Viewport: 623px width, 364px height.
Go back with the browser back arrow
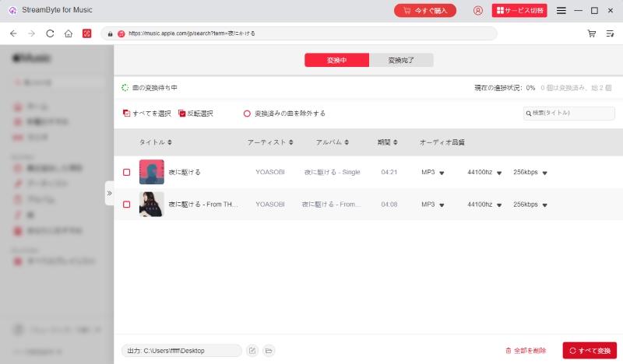click(x=13, y=33)
